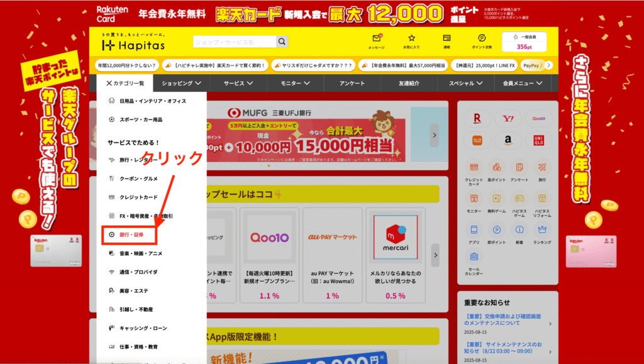
Task: Focus the ショップ・サービス名 search field
Action: (235, 41)
